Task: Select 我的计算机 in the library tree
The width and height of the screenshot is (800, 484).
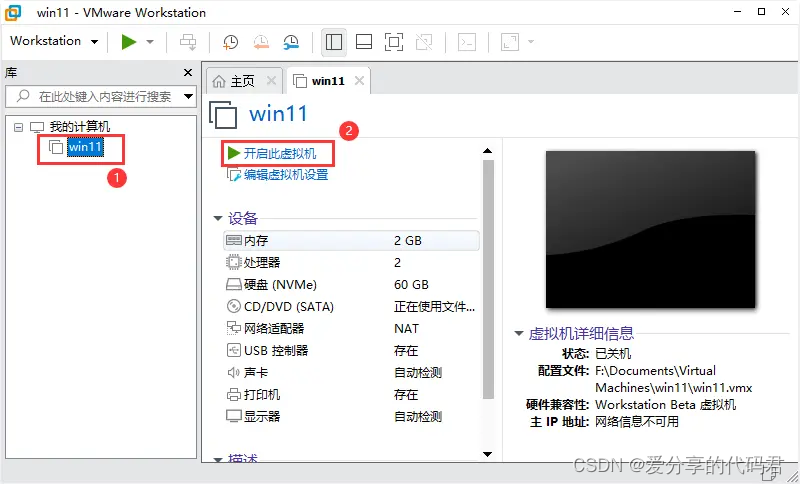Action: [x=80, y=126]
